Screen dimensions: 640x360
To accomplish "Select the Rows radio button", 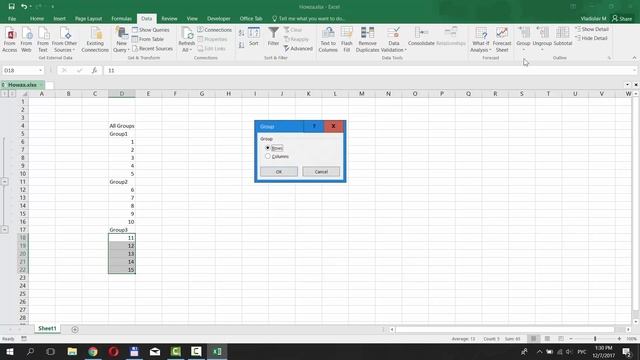I will [x=268, y=148].
